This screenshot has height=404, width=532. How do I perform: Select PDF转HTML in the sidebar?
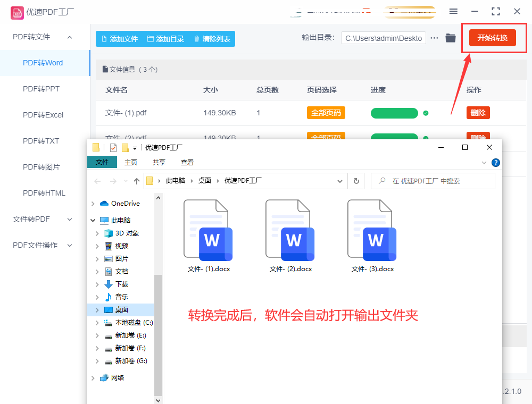[44, 193]
